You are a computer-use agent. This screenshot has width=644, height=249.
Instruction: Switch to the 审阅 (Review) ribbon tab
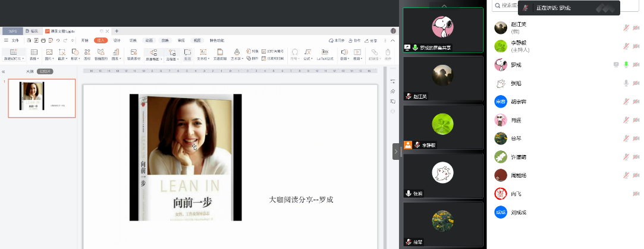click(x=181, y=40)
